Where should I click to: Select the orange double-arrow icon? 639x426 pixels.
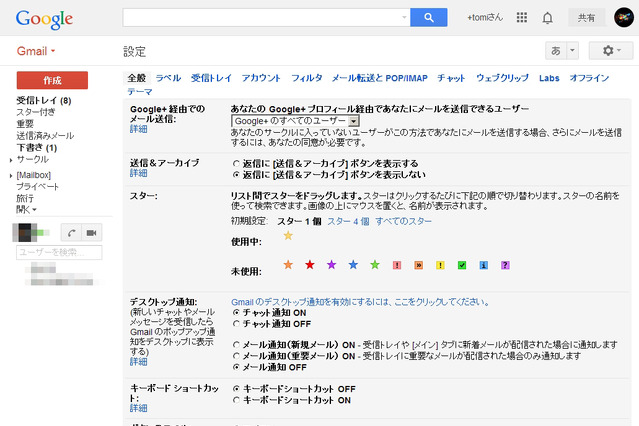[419, 265]
